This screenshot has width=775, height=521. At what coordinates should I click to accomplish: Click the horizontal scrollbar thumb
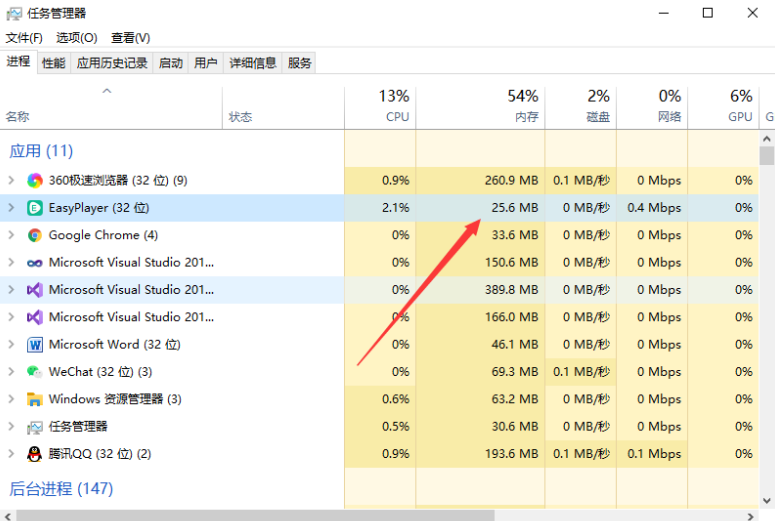[x=255, y=516]
